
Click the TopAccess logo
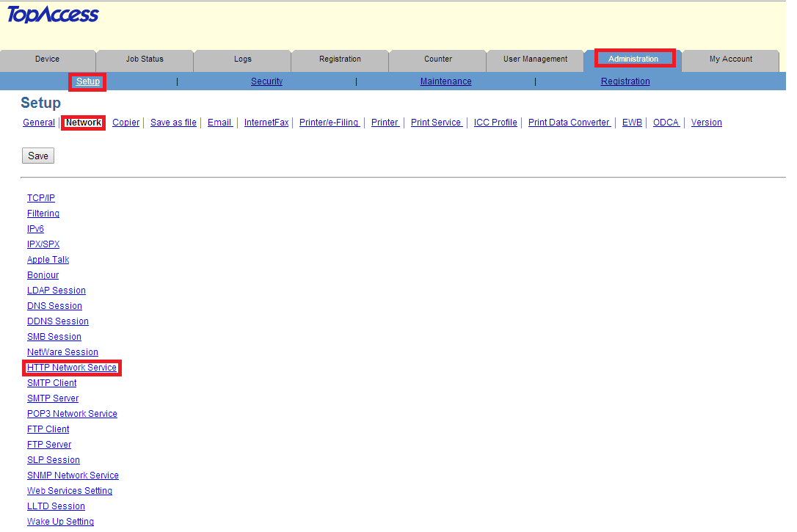click(x=52, y=14)
